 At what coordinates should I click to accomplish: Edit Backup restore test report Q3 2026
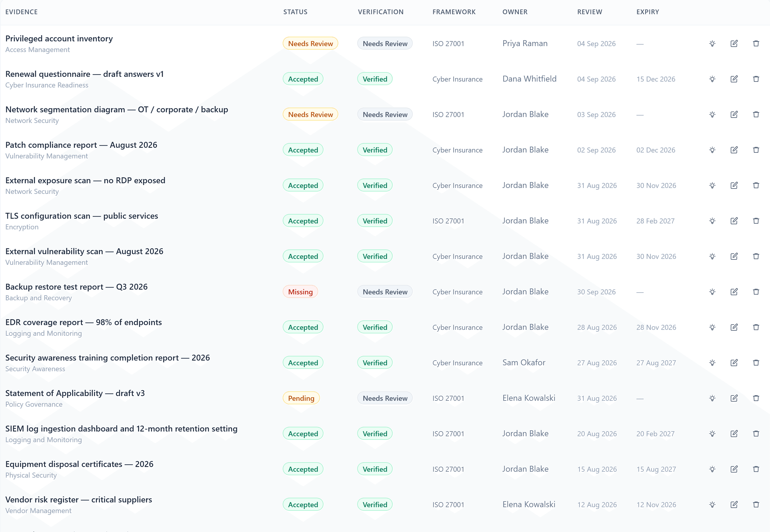734,292
